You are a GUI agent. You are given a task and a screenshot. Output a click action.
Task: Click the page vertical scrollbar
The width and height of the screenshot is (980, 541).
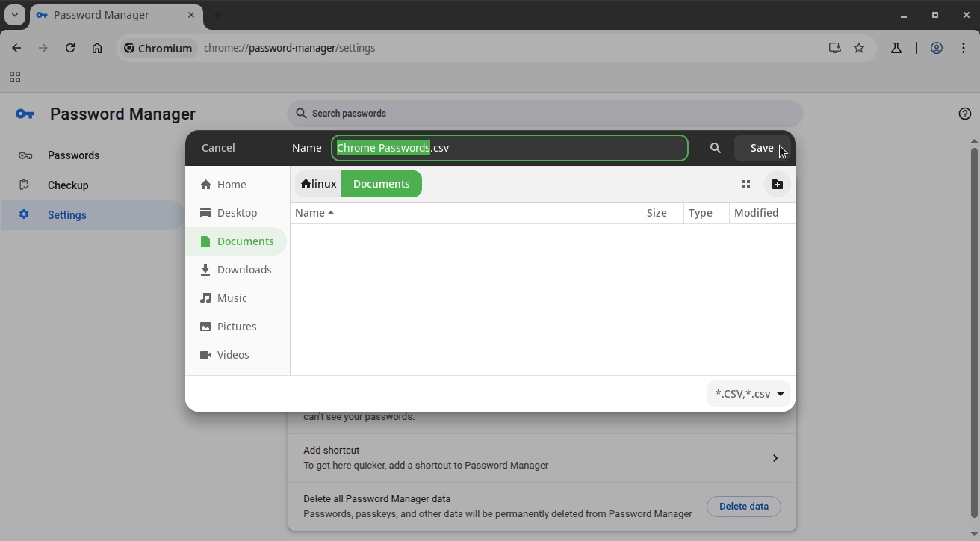[974, 332]
